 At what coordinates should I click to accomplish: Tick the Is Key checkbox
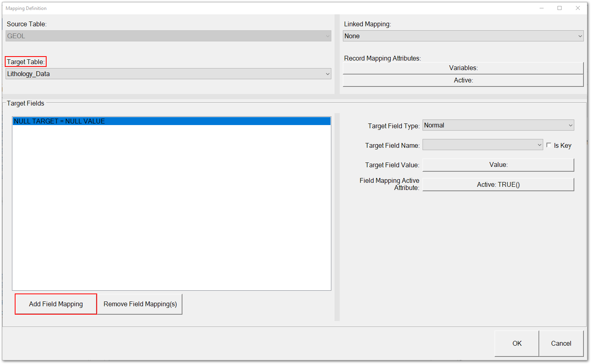[x=549, y=145]
